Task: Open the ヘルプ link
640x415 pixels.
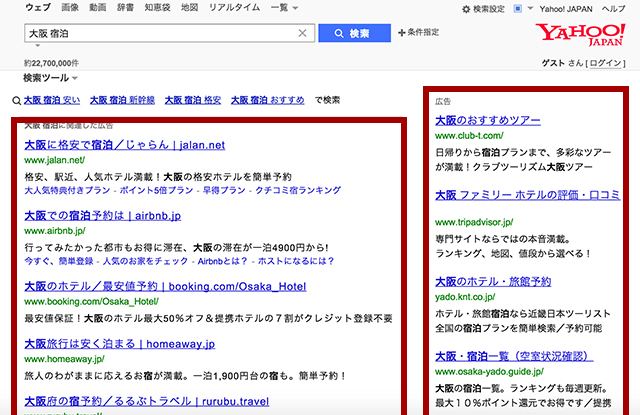Action: click(x=613, y=9)
